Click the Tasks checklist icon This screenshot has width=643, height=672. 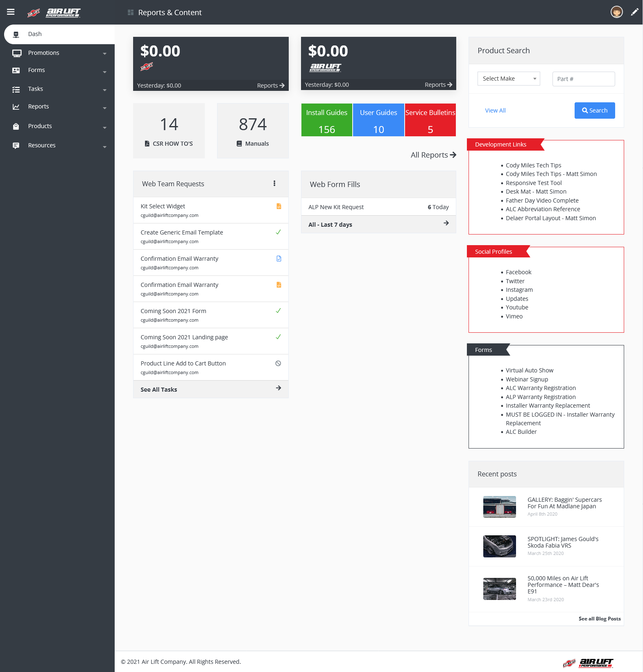tap(16, 89)
